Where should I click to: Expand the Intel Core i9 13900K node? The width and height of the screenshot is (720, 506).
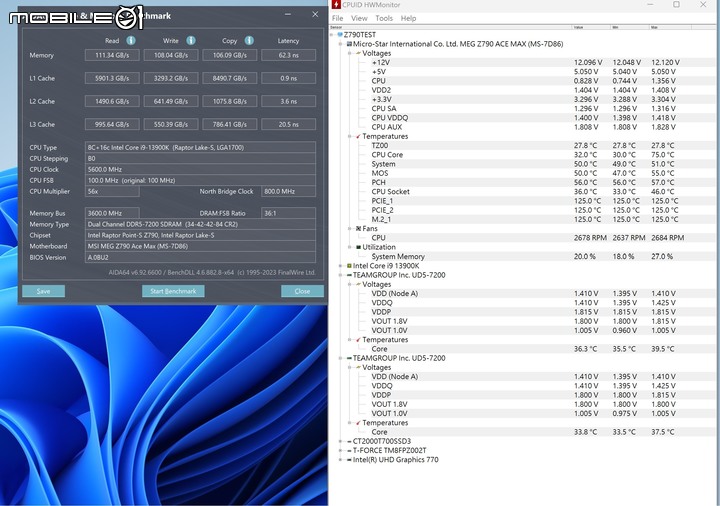coord(341,266)
